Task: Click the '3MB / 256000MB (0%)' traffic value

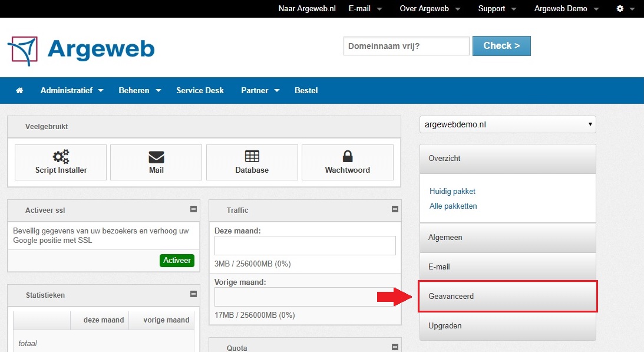Action: tap(253, 264)
